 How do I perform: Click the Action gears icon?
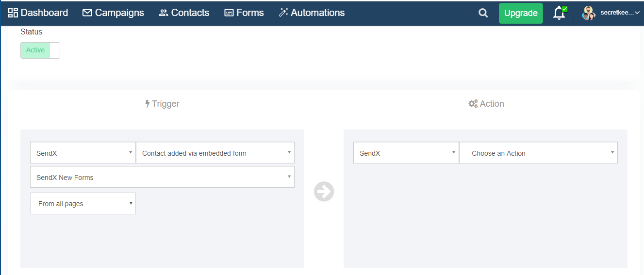tap(473, 104)
